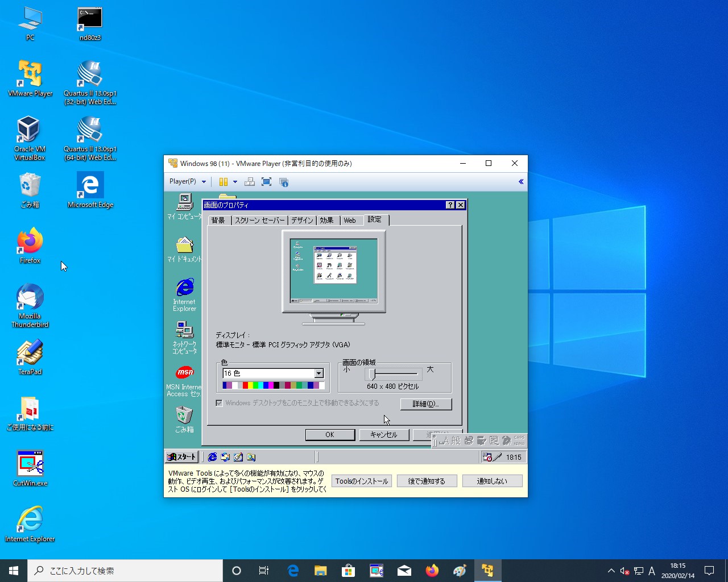Click the 16-color palette strip

(x=274, y=385)
